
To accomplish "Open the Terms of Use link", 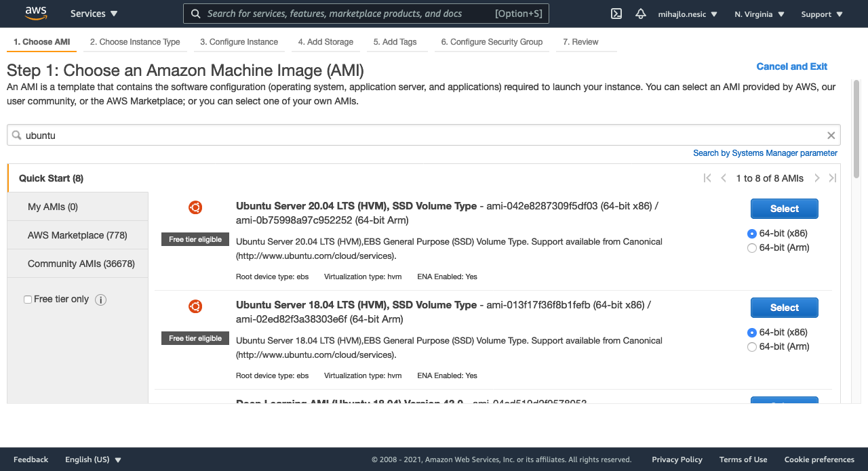I will point(743,459).
